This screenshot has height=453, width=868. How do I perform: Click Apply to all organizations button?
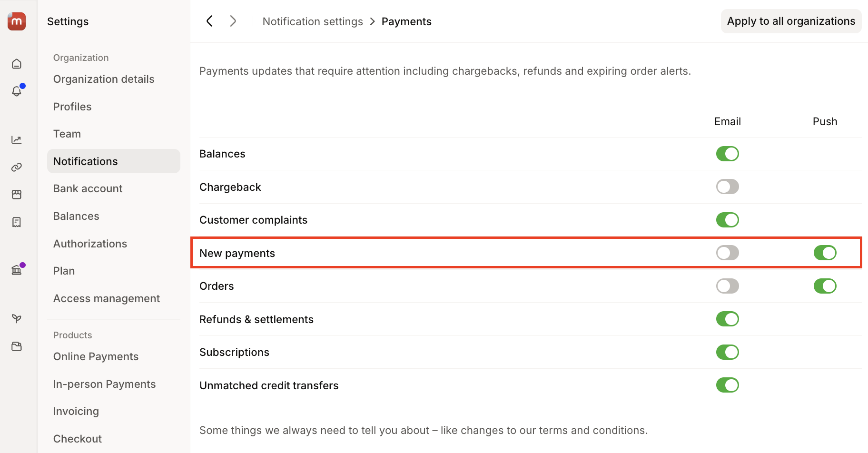791,21
